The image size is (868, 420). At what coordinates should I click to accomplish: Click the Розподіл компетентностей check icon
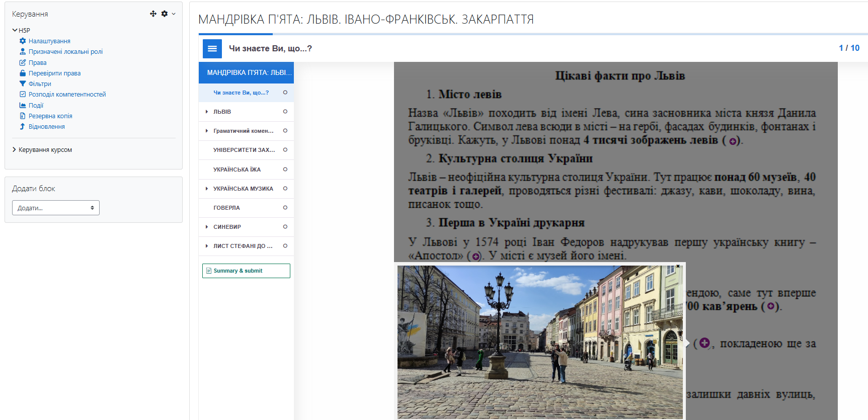(x=23, y=94)
